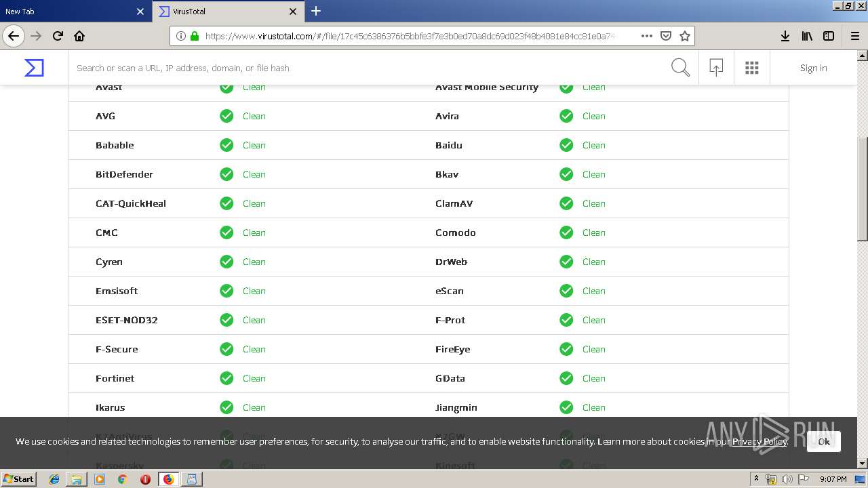Click the Comodo engine name
This screenshot has height=488, width=868.
(455, 232)
